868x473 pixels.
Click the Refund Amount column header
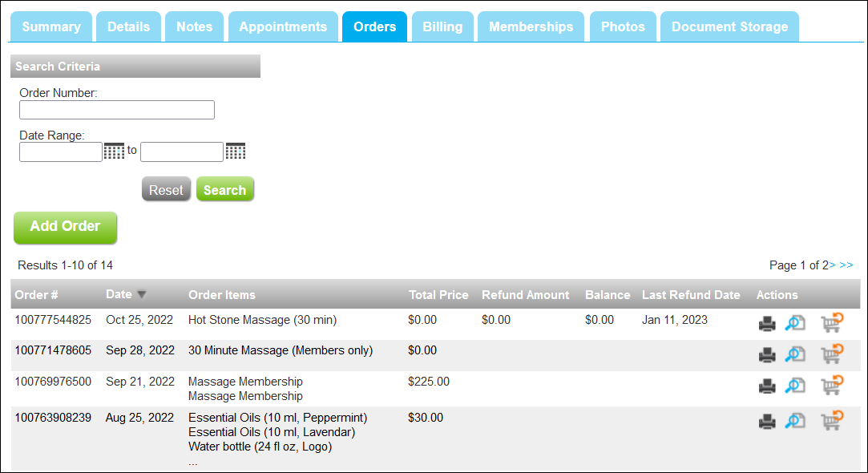pyautogui.click(x=525, y=295)
